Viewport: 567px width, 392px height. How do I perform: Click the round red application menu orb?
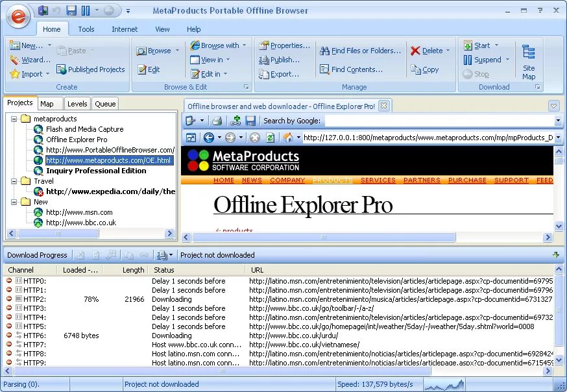[18, 16]
